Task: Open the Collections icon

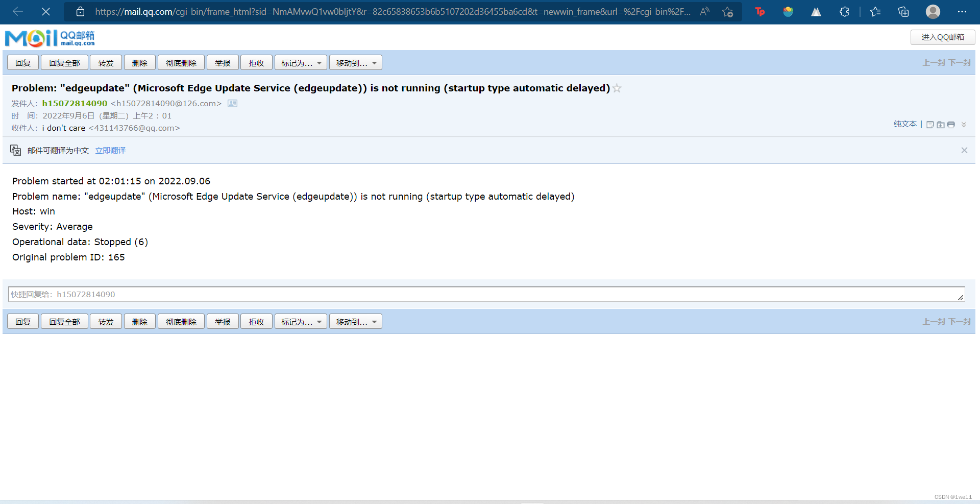Action: coord(903,11)
